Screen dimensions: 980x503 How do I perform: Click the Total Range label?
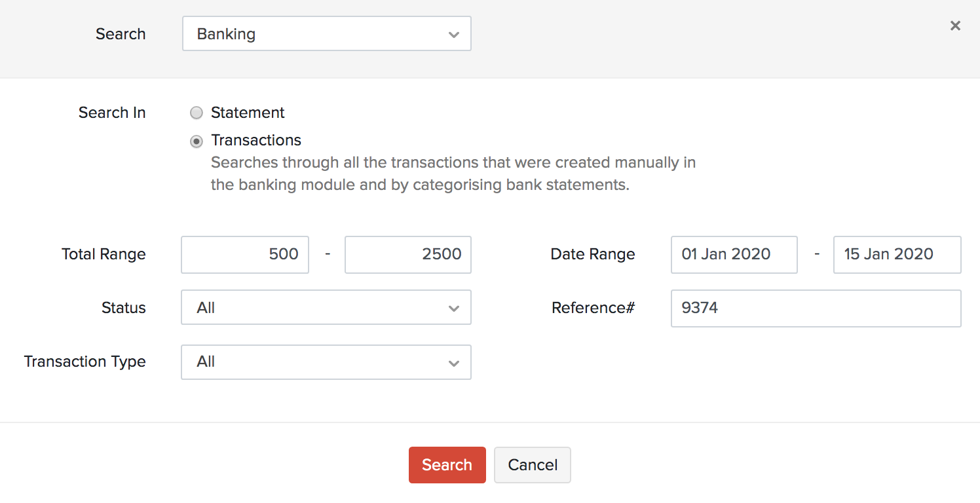(x=104, y=255)
